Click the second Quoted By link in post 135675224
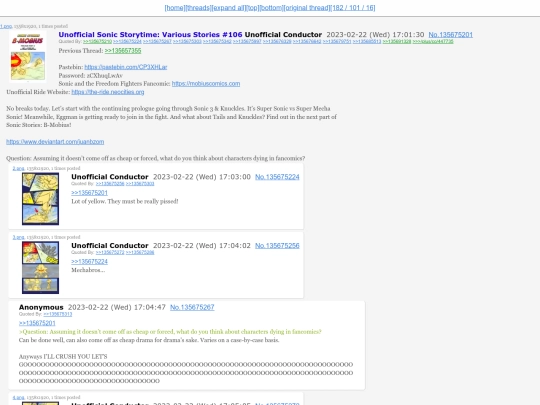The image size is (540, 405). point(140,184)
